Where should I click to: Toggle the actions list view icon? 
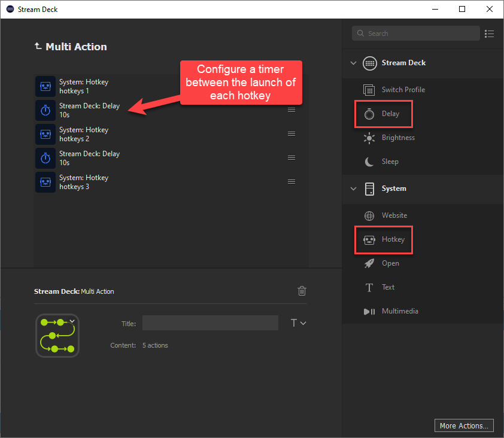coord(489,34)
